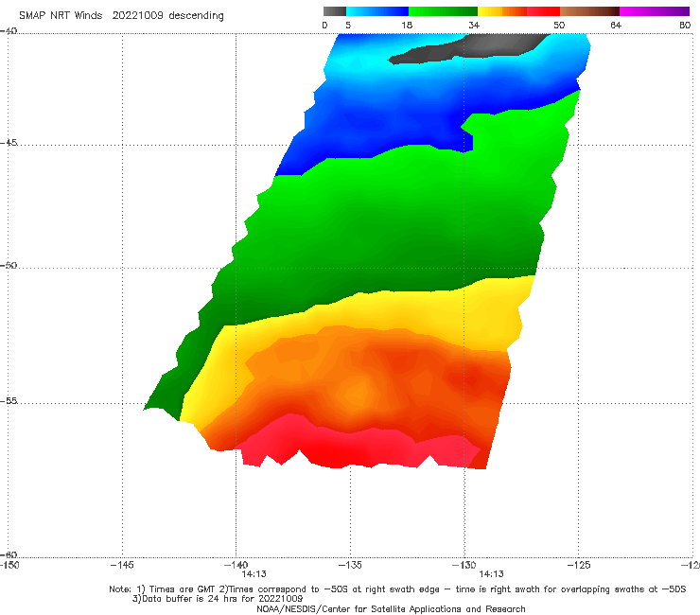Click the longitude label '-130'
The height and width of the screenshot is (615, 700).
pos(464,566)
